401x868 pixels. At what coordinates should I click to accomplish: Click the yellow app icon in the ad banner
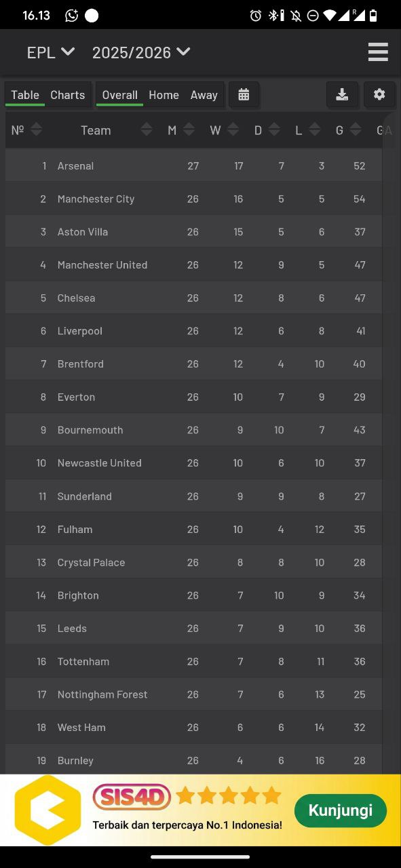pos(47,808)
